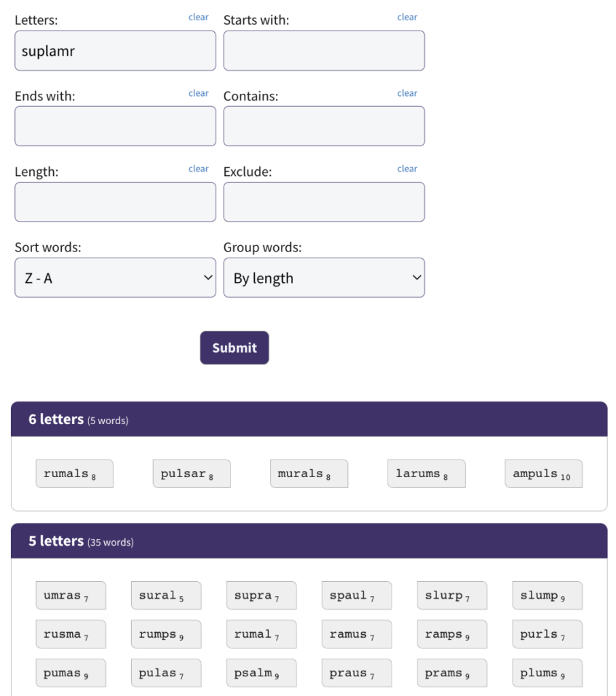Clear the Ends with field
Viewport: 616px width, 696px height.
[199, 93]
